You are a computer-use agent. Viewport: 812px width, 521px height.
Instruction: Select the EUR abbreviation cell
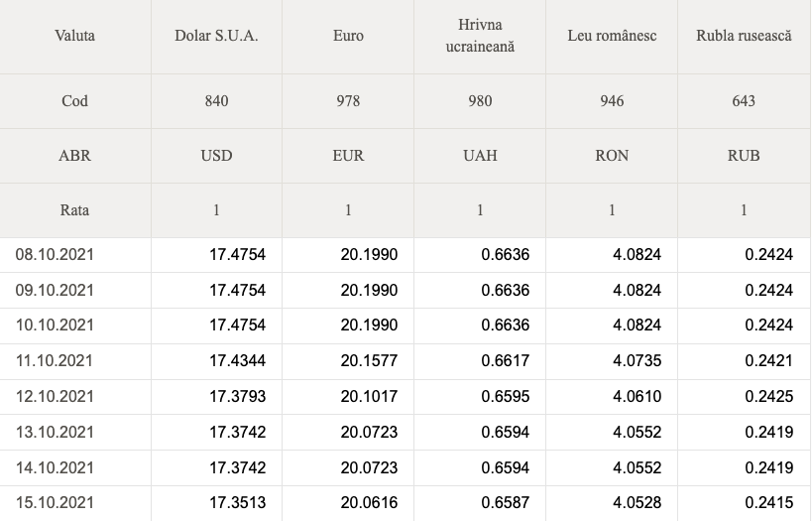click(x=348, y=156)
